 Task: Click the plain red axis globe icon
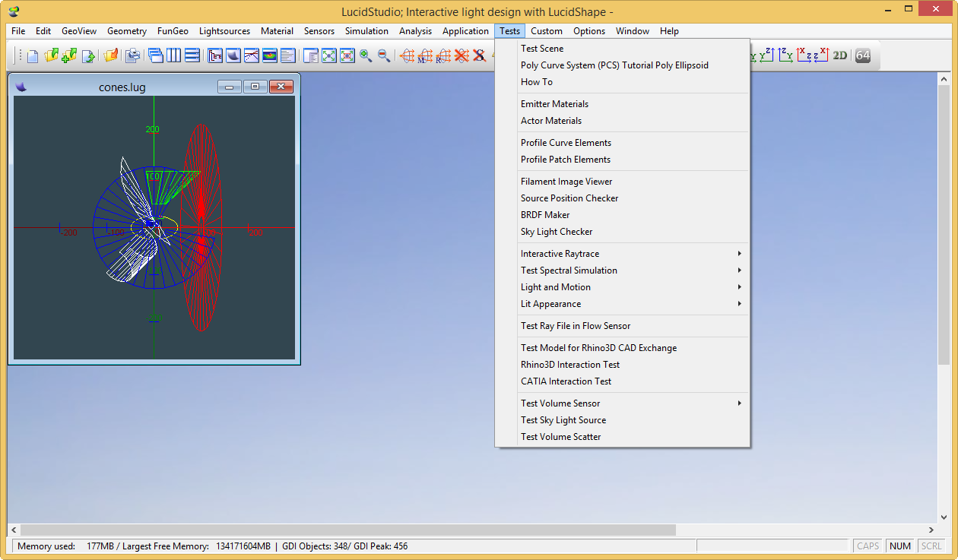pos(408,55)
